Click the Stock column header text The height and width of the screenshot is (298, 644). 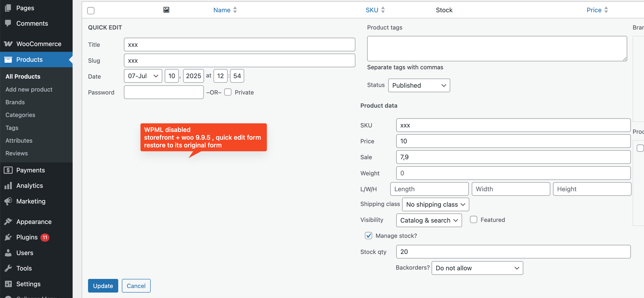[444, 10]
